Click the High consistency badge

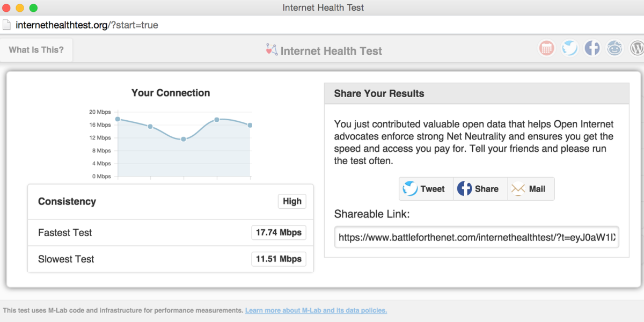coord(292,201)
